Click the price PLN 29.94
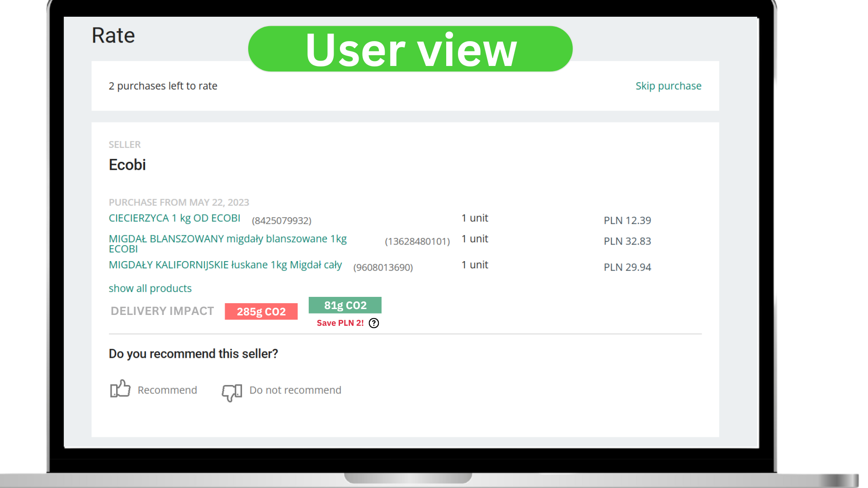The width and height of the screenshot is (868, 488). coord(627,267)
